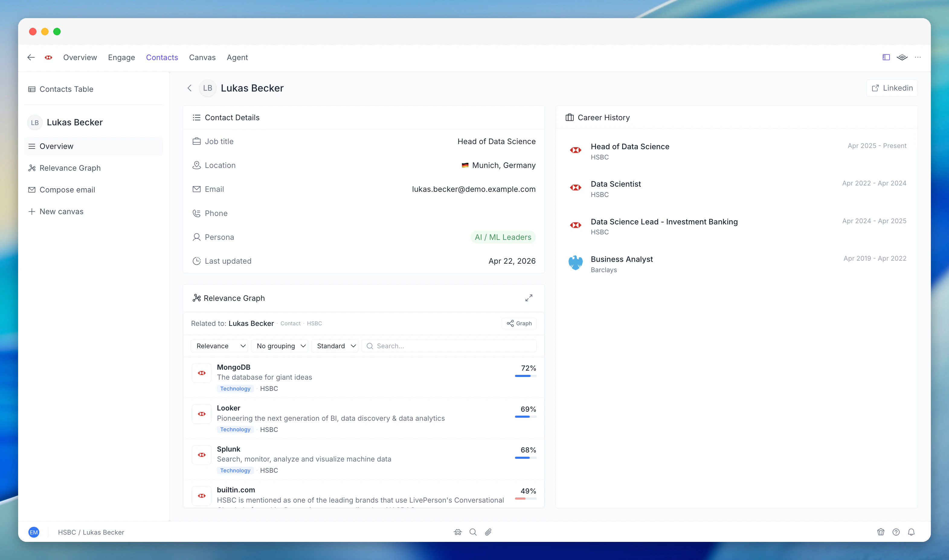
Task: Open the Relevance sort dropdown
Action: (x=219, y=346)
